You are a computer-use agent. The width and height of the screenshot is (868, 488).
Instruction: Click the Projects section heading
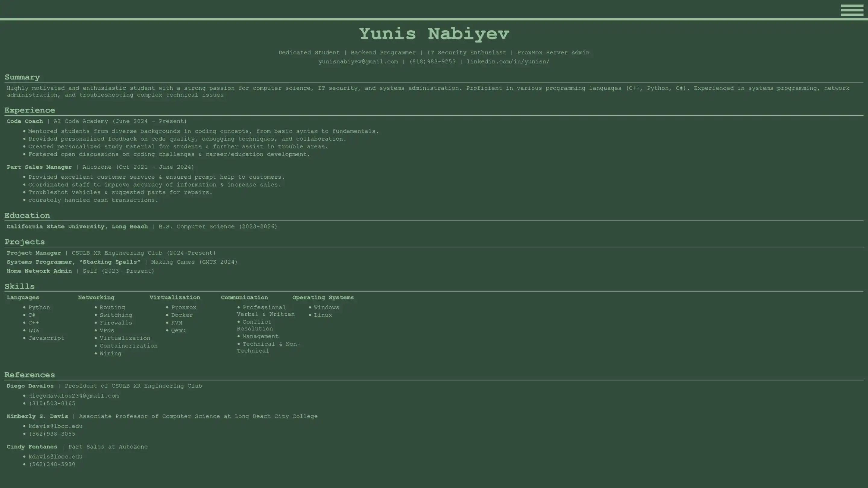click(x=24, y=242)
